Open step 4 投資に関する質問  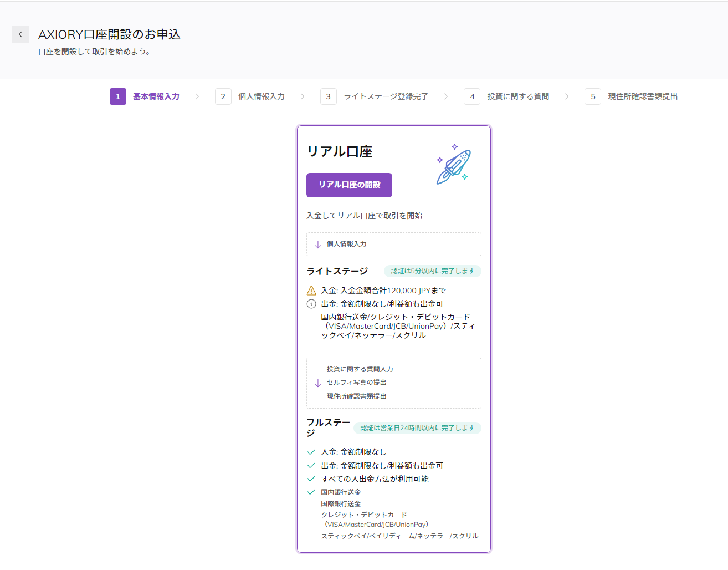(x=507, y=96)
